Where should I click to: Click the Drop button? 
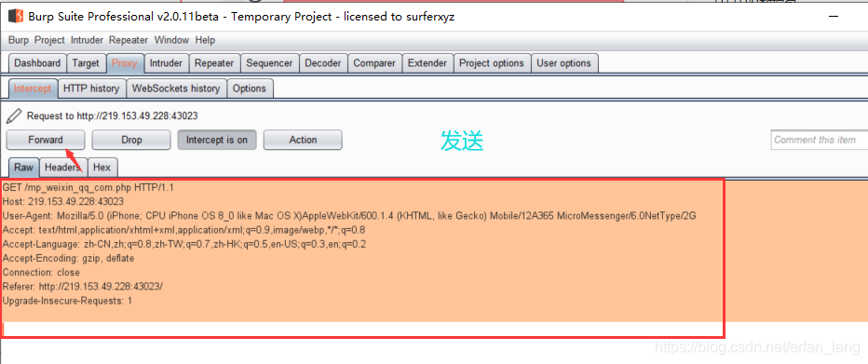[x=131, y=140]
